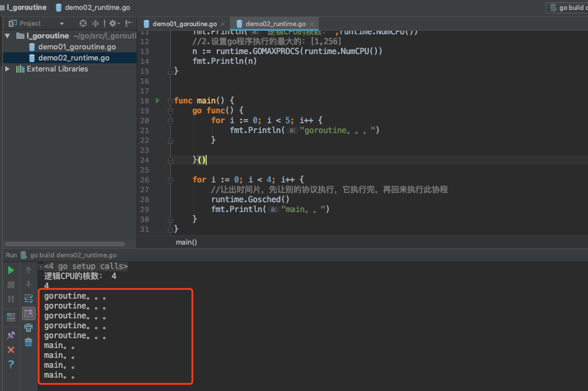Toggle pin tab in Run panel

(x=11, y=335)
